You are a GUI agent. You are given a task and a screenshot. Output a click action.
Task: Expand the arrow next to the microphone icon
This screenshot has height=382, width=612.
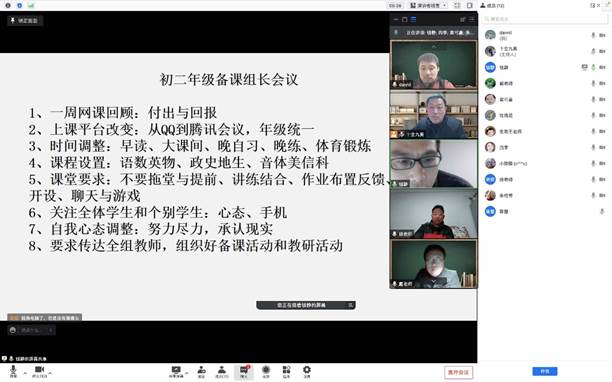[25, 373]
